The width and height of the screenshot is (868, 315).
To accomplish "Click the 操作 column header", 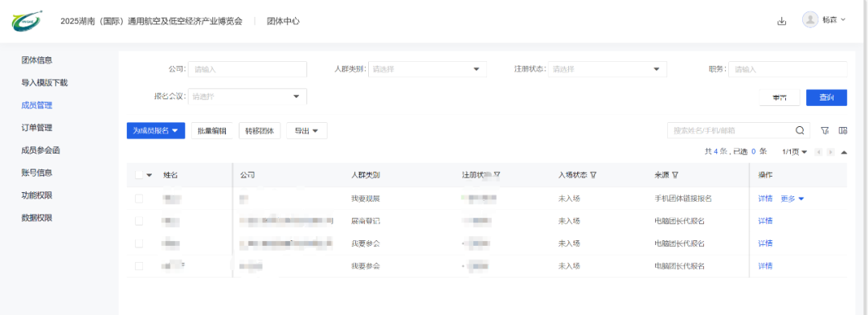I will pyautogui.click(x=765, y=175).
